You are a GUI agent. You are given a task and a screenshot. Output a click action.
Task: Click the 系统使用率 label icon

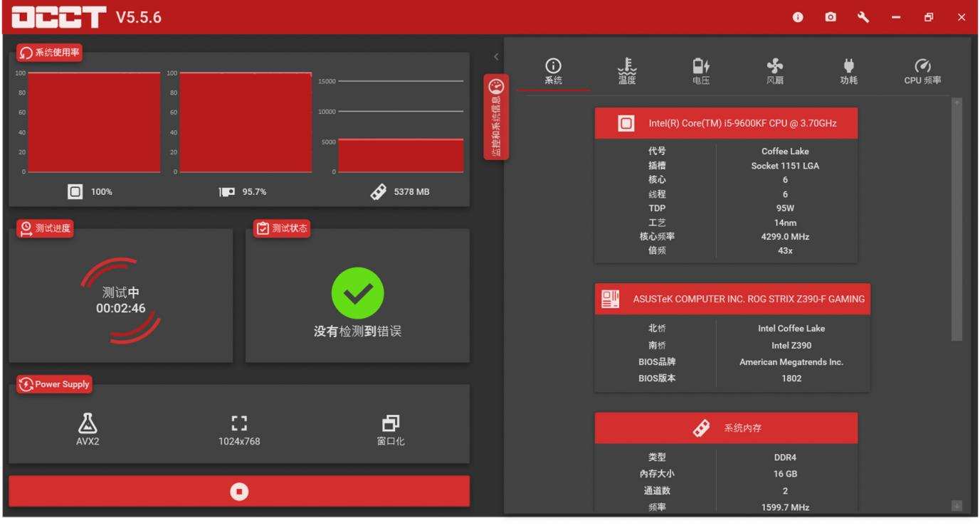pyautogui.click(x=28, y=53)
